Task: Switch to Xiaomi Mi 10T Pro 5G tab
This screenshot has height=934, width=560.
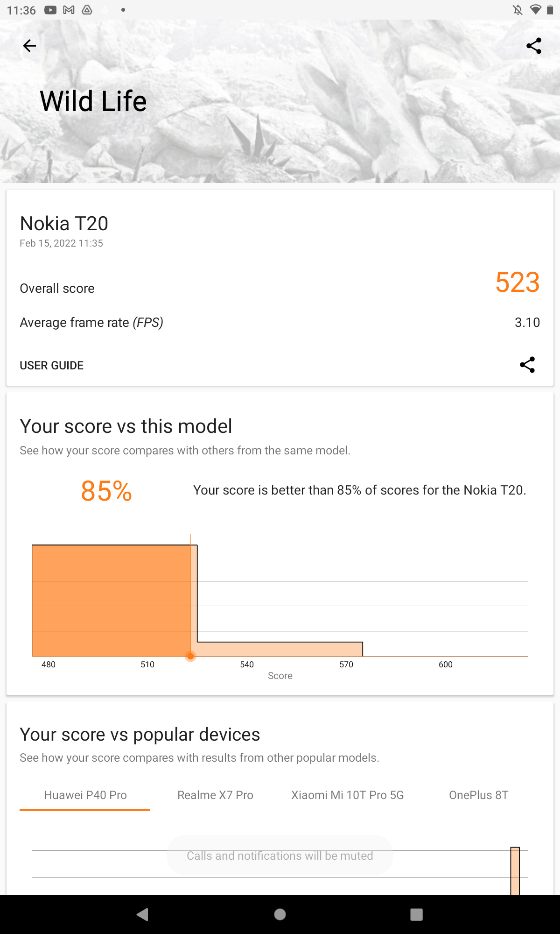Action: [347, 795]
